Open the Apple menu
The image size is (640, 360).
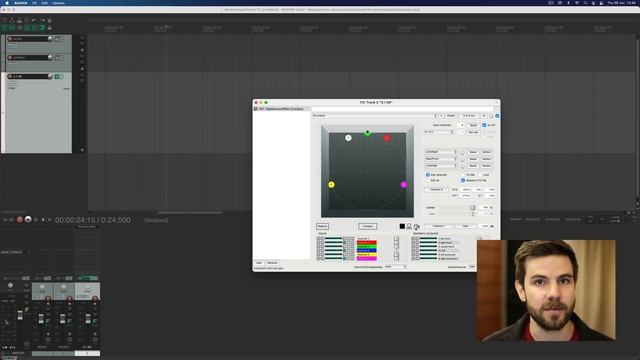point(7,3)
